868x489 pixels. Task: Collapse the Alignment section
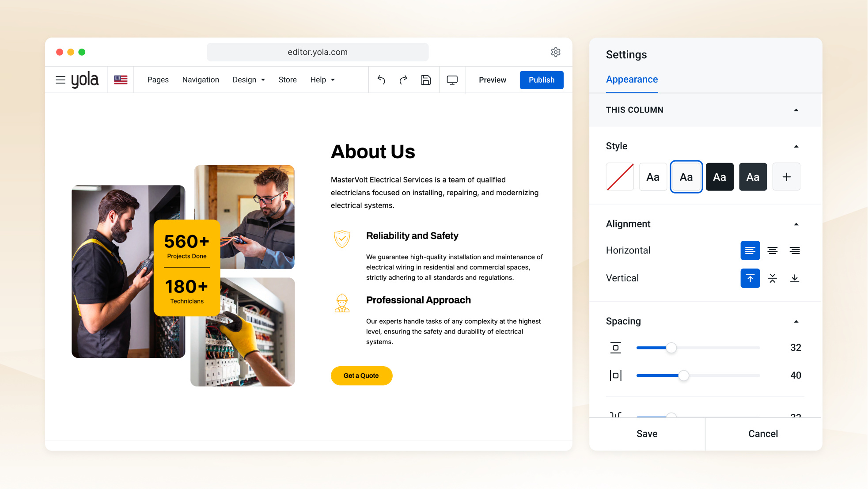pos(796,224)
